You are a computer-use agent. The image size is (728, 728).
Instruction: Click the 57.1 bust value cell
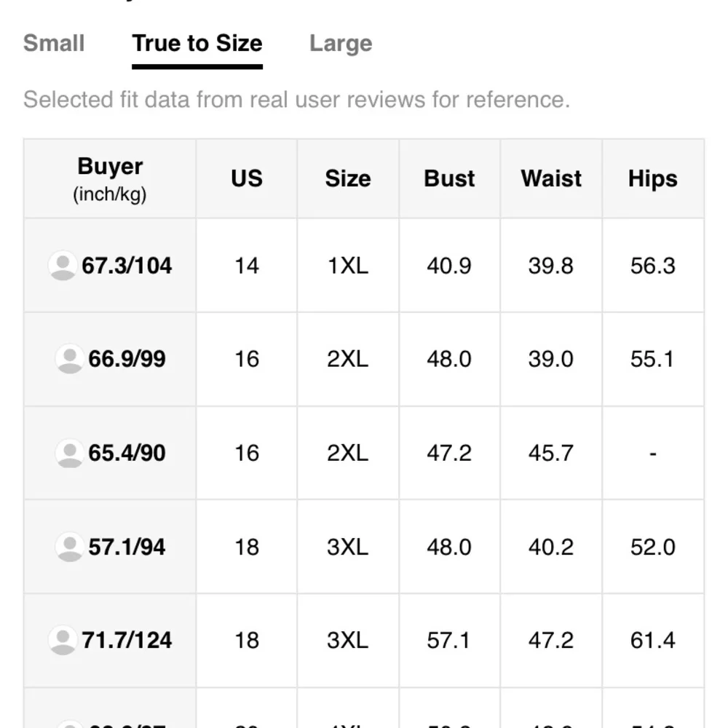(x=449, y=640)
